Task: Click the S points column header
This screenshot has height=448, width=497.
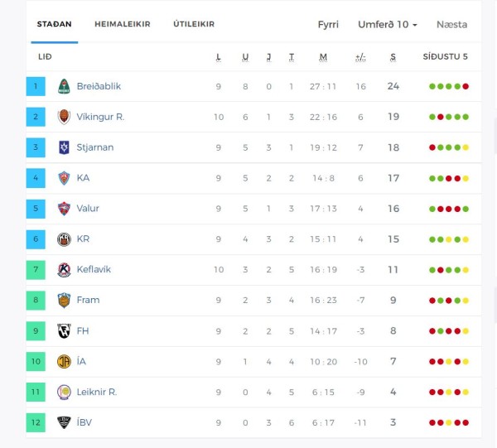Action: pos(393,56)
